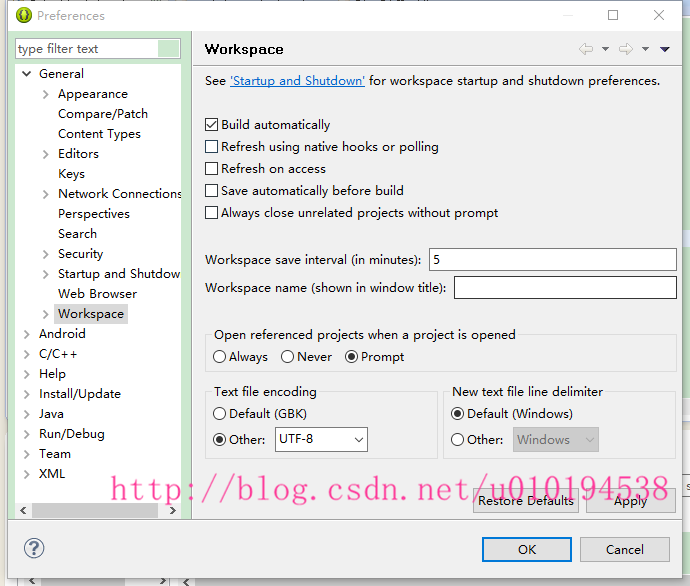Click the Workspace name input field

(565, 287)
